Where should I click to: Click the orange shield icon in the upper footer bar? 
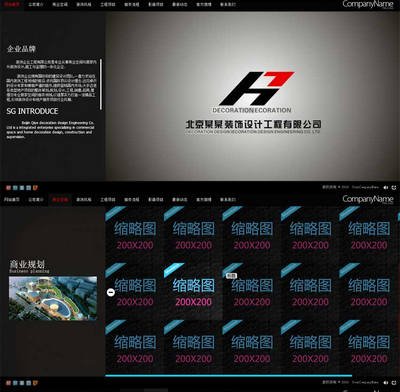click(x=35, y=188)
